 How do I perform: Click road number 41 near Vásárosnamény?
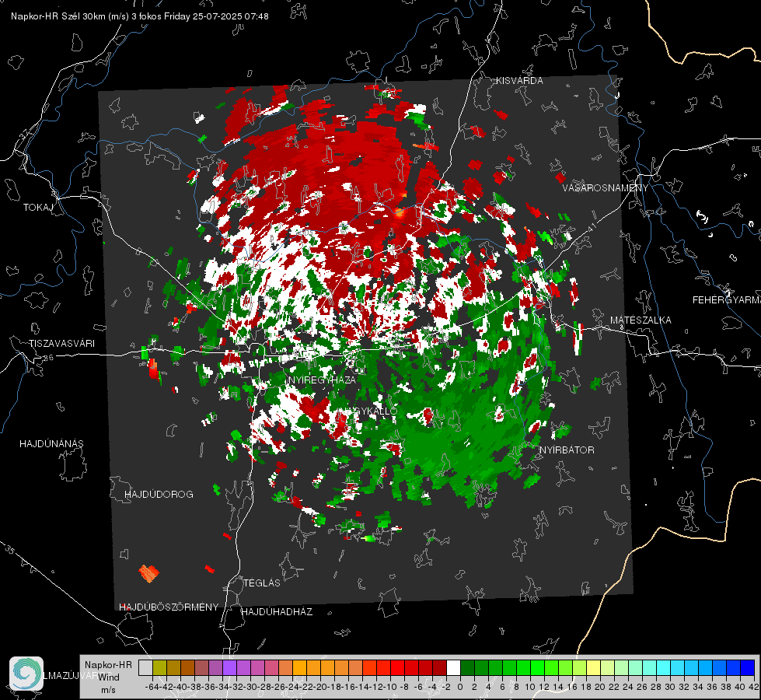pos(591,227)
